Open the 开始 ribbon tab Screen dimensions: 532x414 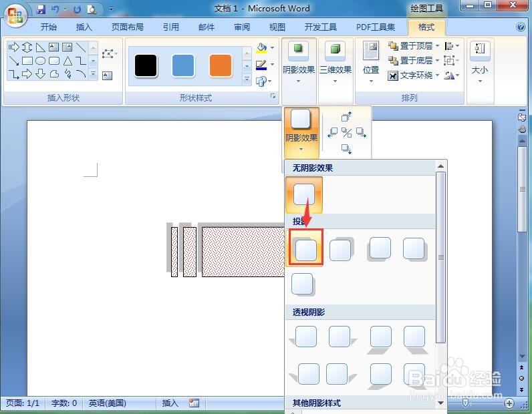click(49, 27)
